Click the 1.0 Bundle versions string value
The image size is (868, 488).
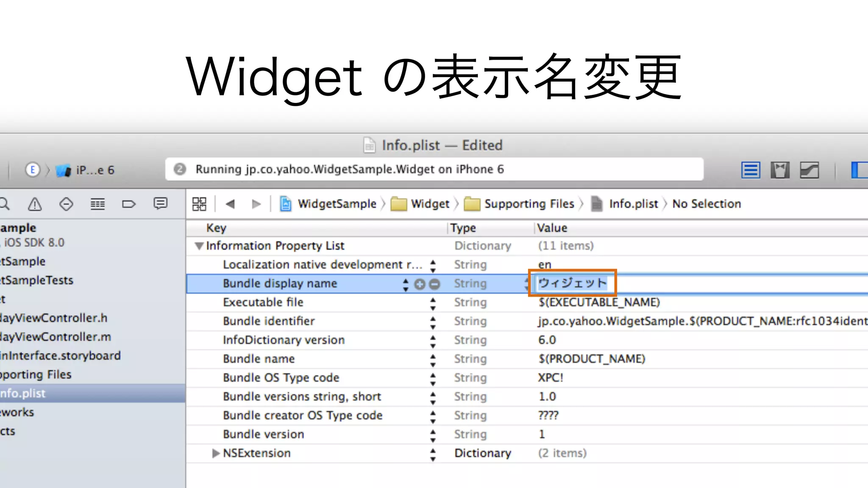tap(547, 396)
